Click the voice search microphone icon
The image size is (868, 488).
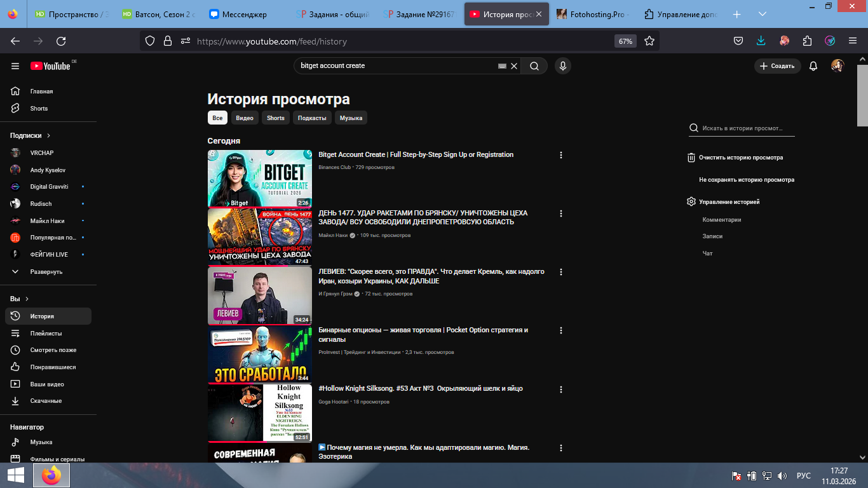[x=562, y=66]
